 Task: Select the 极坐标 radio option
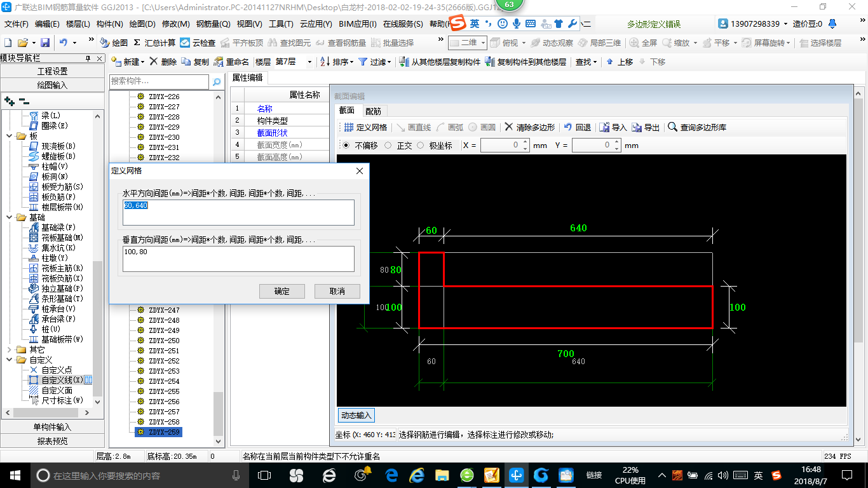(x=420, y=146)
